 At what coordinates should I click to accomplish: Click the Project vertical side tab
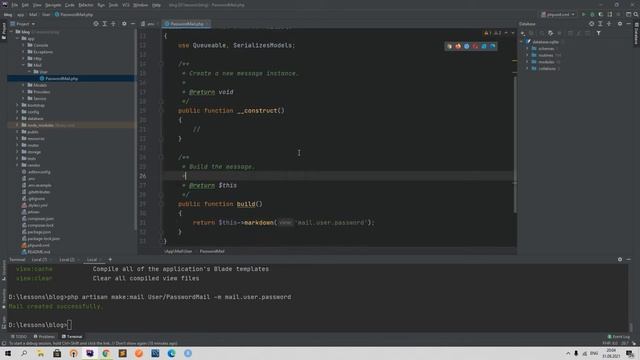[x=4, y=31]
